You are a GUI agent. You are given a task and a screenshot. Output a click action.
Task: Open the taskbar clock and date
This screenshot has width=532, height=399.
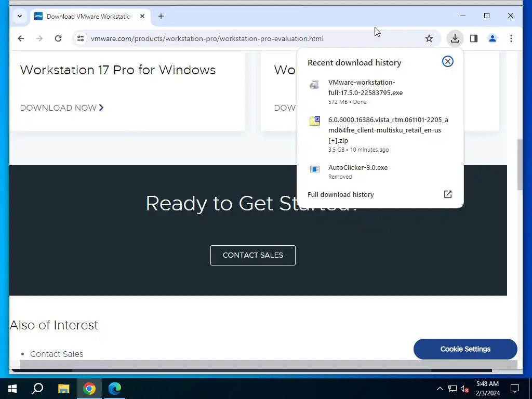click(x=487, y=389)
